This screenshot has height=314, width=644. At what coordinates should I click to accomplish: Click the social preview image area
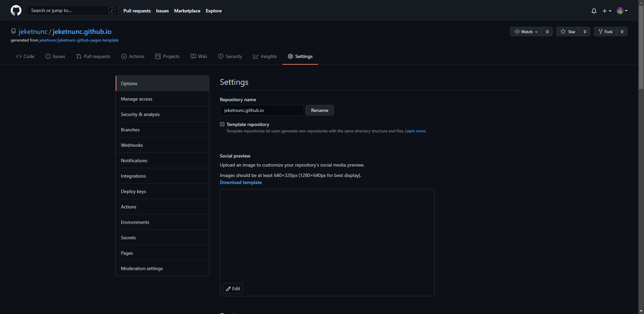coord(327,242)
